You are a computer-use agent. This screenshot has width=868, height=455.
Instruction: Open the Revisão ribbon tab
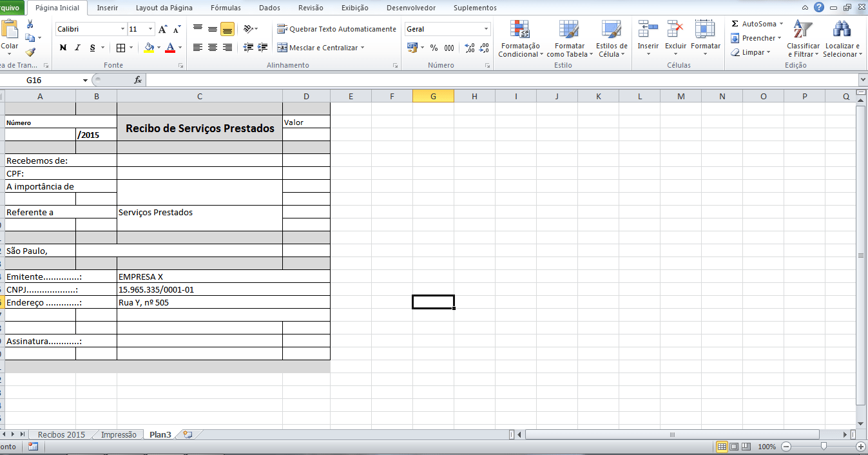pyautogui.click(x=311, y=8)
